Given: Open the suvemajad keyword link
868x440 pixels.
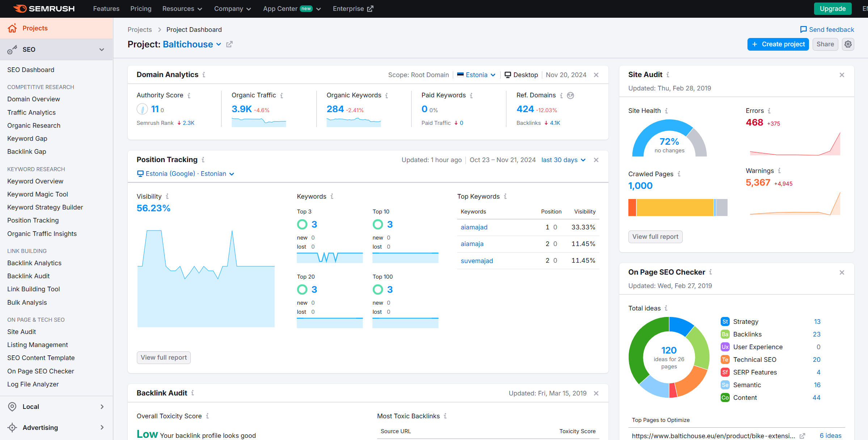Looking at the screenshot, I should (477, 261).
